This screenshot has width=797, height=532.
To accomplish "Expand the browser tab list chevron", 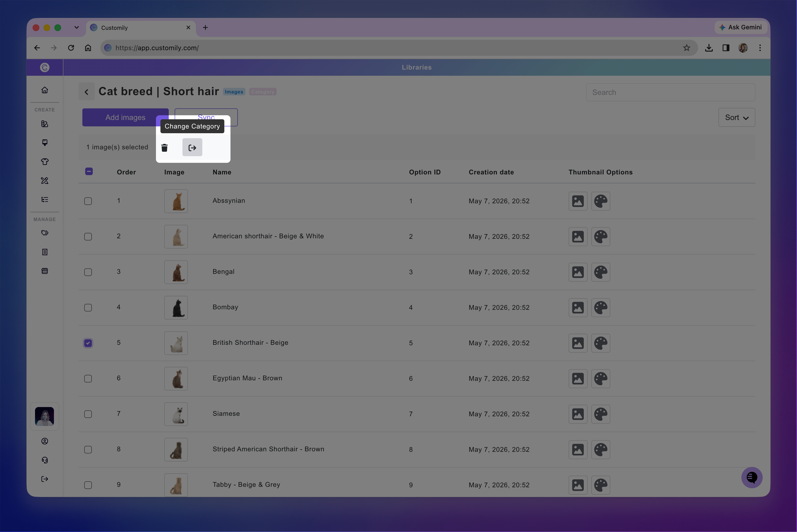I will click(77, 27).
